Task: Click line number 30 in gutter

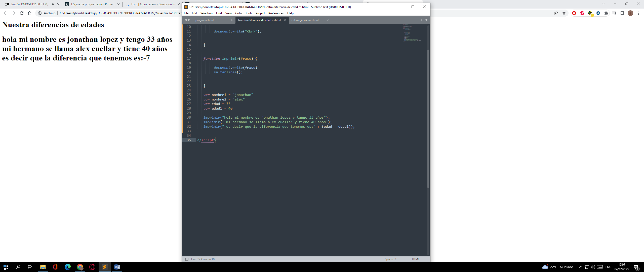Action: pyautogui.click(x=189, y=117)
